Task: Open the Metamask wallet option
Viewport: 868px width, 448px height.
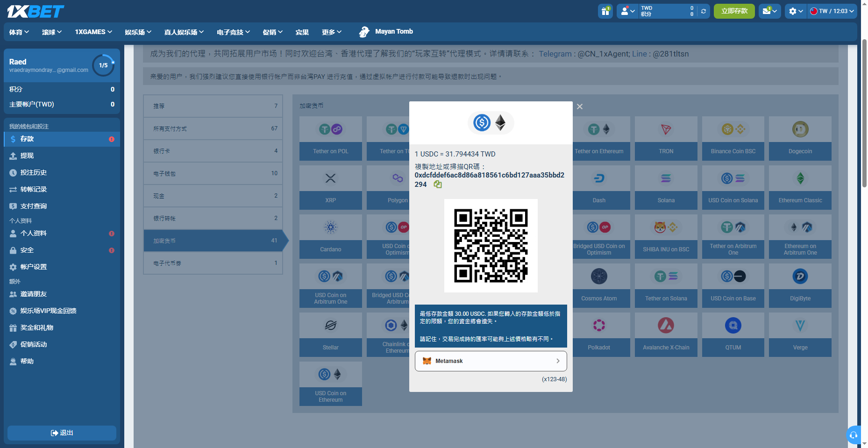Action: coord(491,361)
